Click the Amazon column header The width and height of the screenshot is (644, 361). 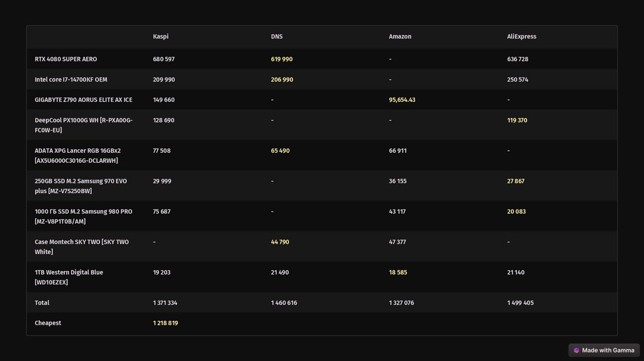(x=400, y=36)
